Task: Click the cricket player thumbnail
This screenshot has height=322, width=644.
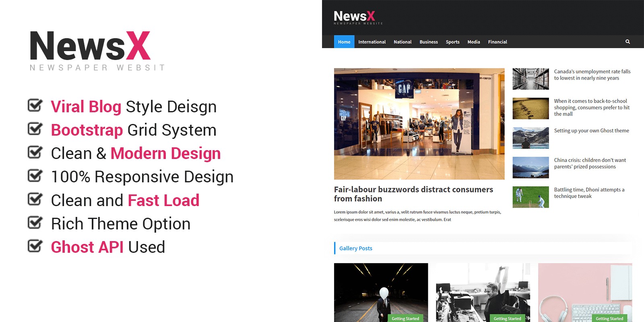Action: click(x=530, y=197)
